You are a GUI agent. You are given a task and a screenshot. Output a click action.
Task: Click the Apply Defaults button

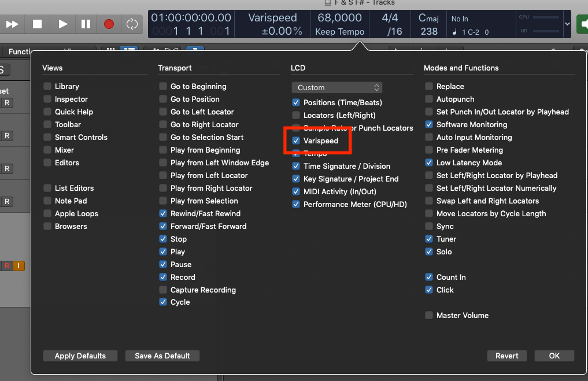(80, 356)
